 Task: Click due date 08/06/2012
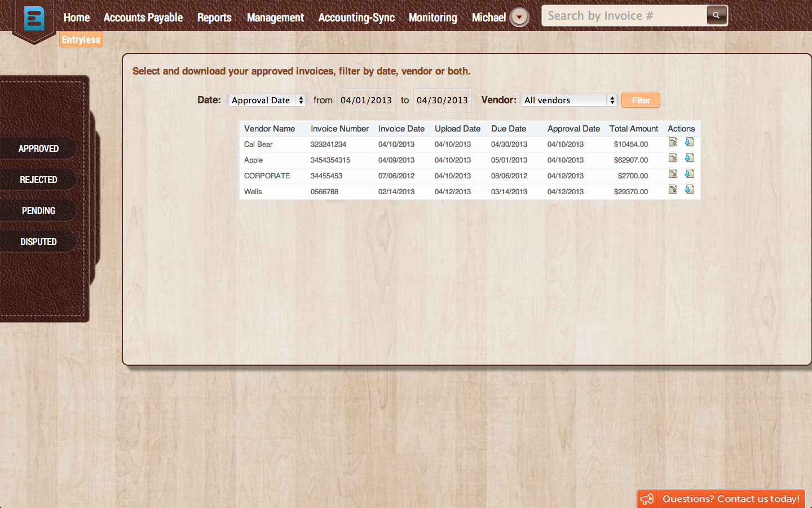tap(509, 176)
